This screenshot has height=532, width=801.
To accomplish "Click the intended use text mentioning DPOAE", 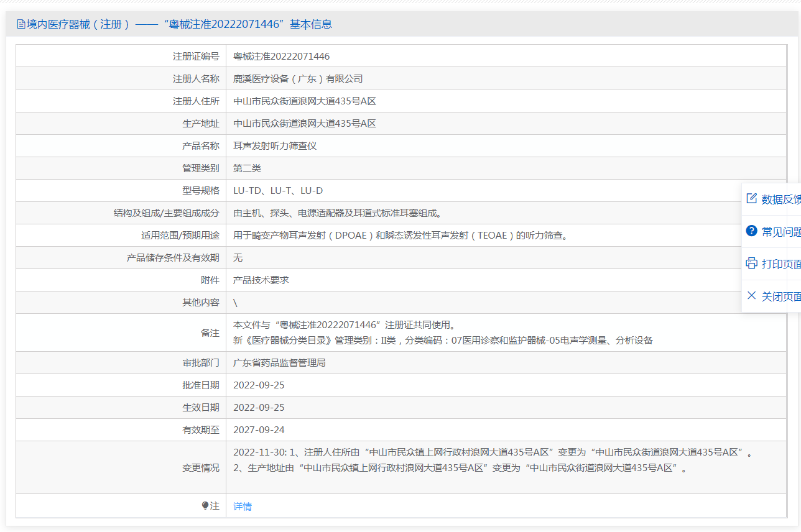I will point(401,236).
